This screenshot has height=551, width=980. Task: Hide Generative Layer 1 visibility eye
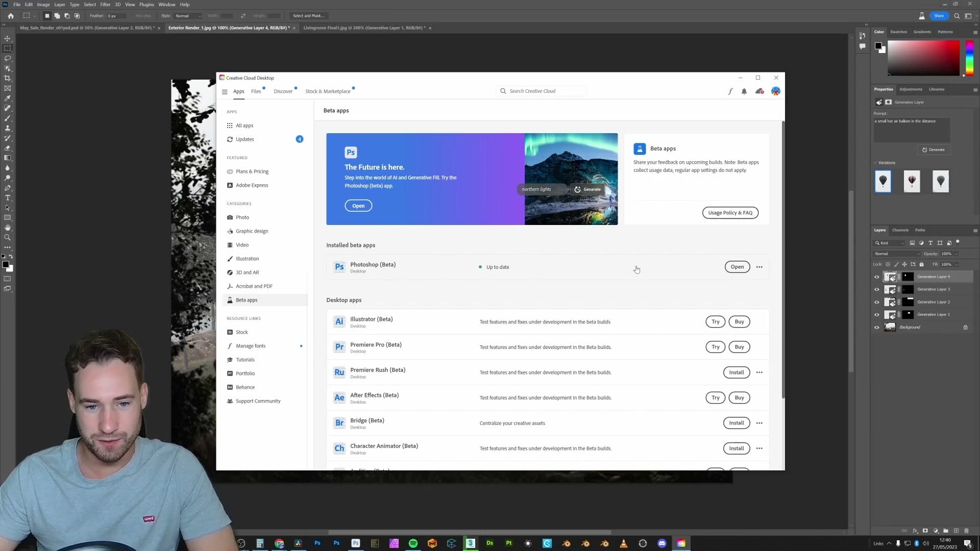(877, 315)
